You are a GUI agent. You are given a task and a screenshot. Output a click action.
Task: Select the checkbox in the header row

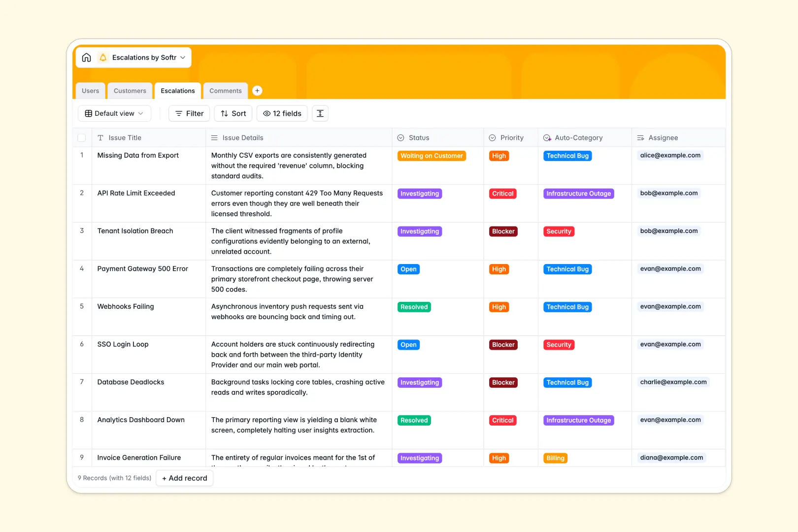tap(82, 137)
